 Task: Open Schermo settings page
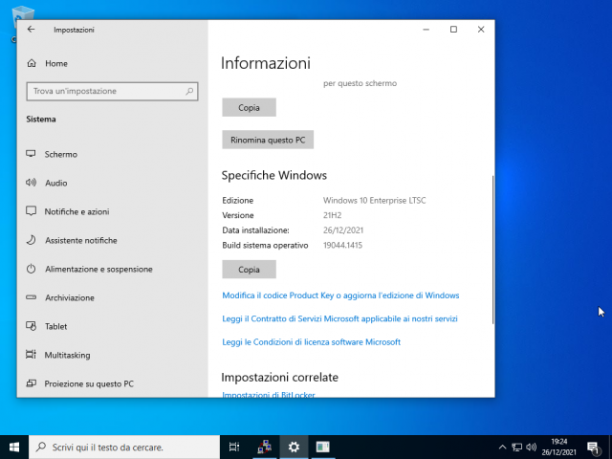[x=60, y=154]
